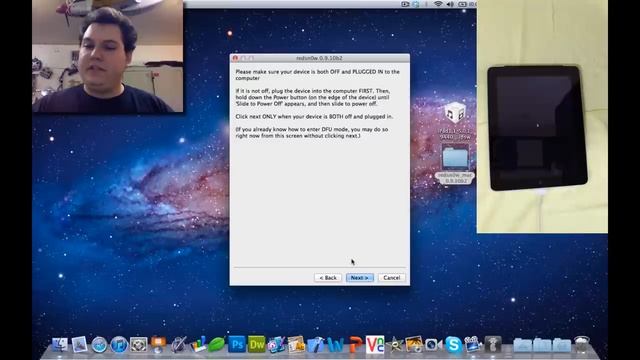This screenshot has width=640, height=360.
Task: Open Keynote podium icon in dock
Action: (x=158, y=344)
